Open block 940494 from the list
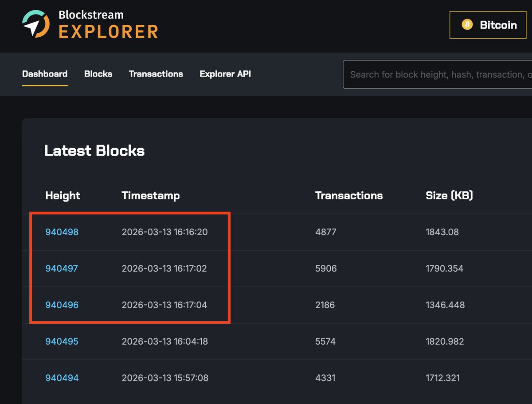 [62, 378]
